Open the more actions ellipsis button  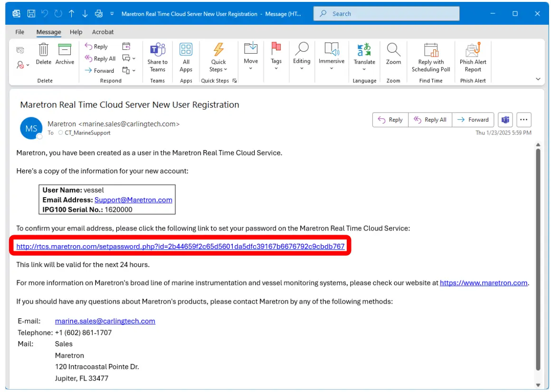(x=523, y=120)
